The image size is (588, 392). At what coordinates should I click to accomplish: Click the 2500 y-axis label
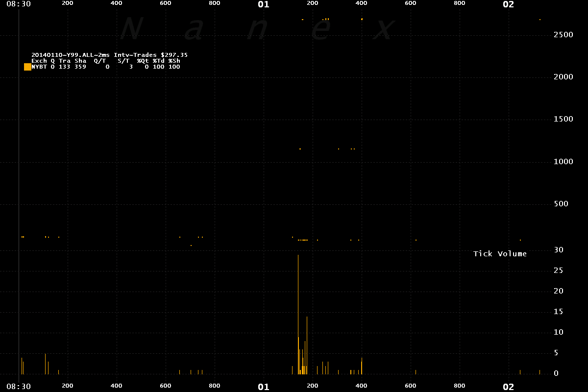563,35
